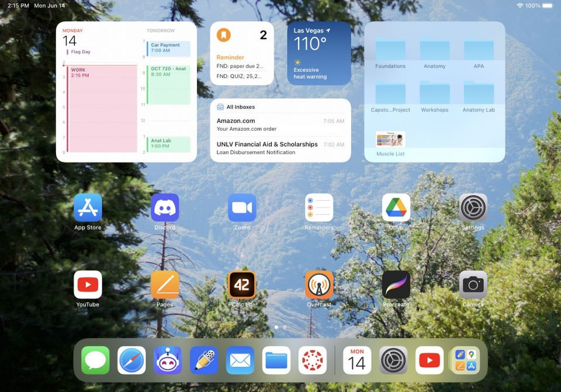Viewport: 561px width, 392px height.
Task: Open UNLV Financial Aid & Scholarships email
Action: [280, 148]
